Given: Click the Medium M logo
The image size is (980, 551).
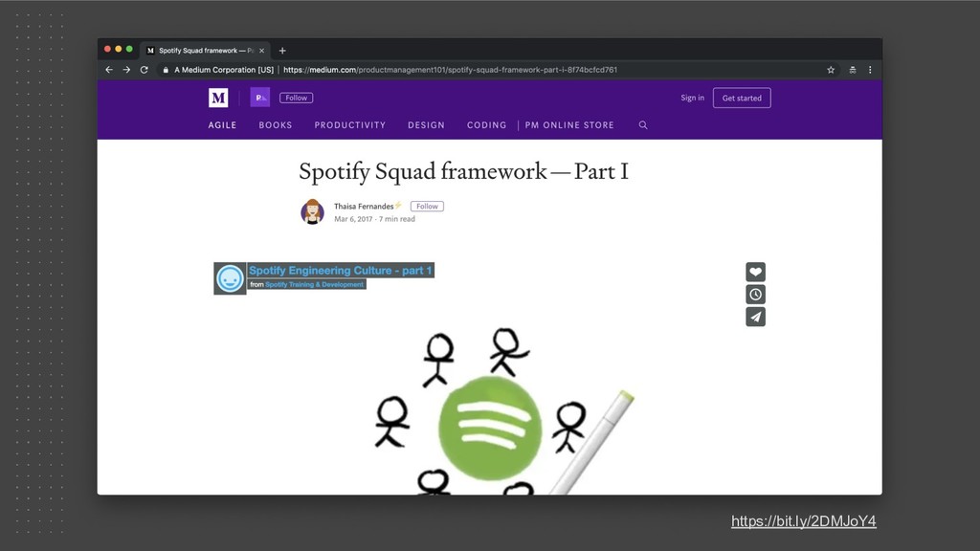Looking at the screenshot, I should [218, 98].
